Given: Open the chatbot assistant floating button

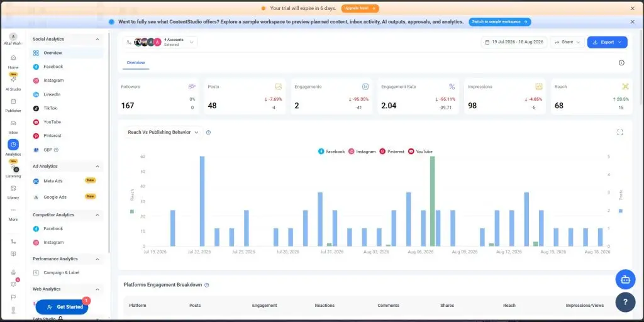Looking at the screenshot, I should coord(625,279).
